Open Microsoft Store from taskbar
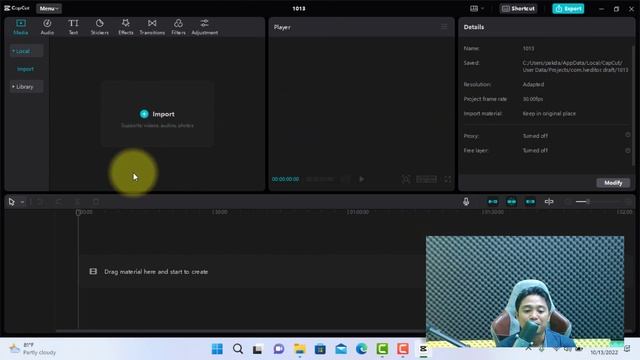This screenshot has height=360, width=640. (x=320, y=349)
